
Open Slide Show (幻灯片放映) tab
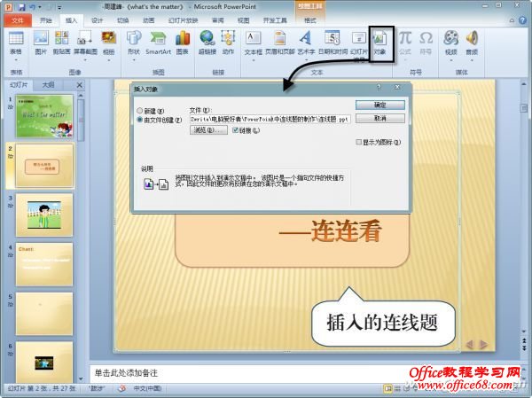tap(184, 20)
